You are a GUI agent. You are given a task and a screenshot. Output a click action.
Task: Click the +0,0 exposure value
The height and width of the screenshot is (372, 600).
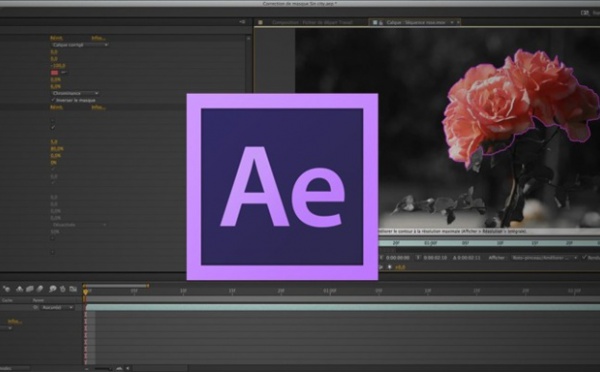tap(399, 267)
